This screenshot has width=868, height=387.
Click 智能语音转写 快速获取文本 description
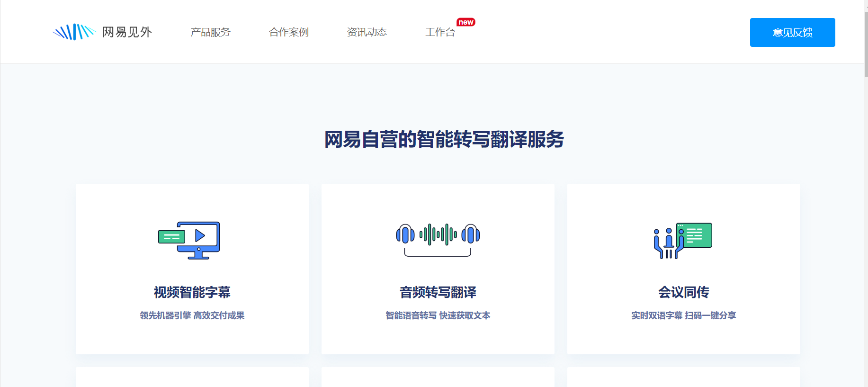click(438, 315)
